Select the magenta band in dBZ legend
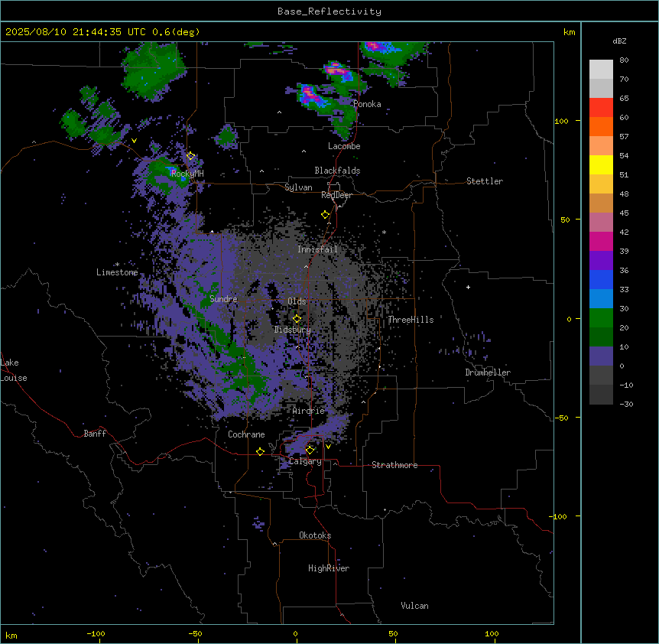 pyautogui.click(x=601, y=241)
